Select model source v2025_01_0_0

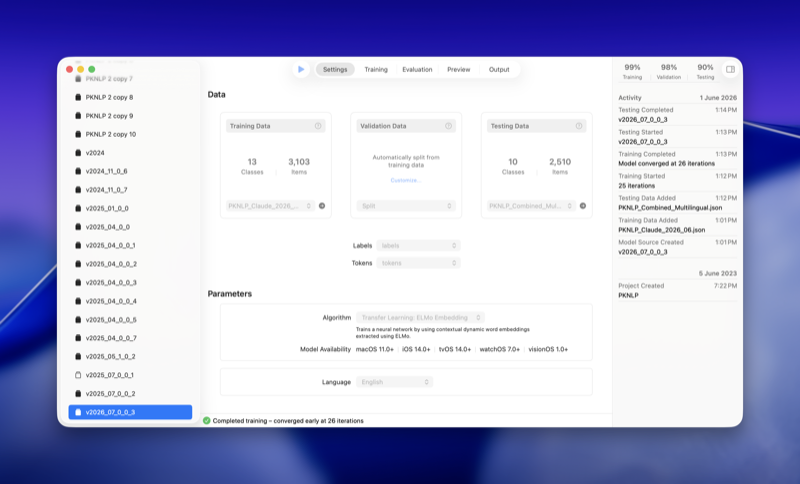coord(130,209)
